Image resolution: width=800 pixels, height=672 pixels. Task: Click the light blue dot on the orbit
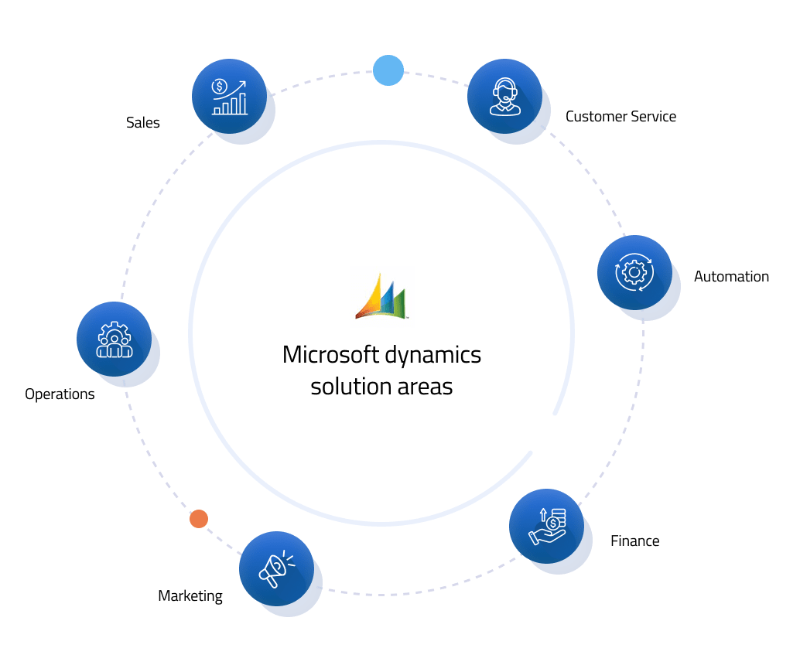click(388, 70)
